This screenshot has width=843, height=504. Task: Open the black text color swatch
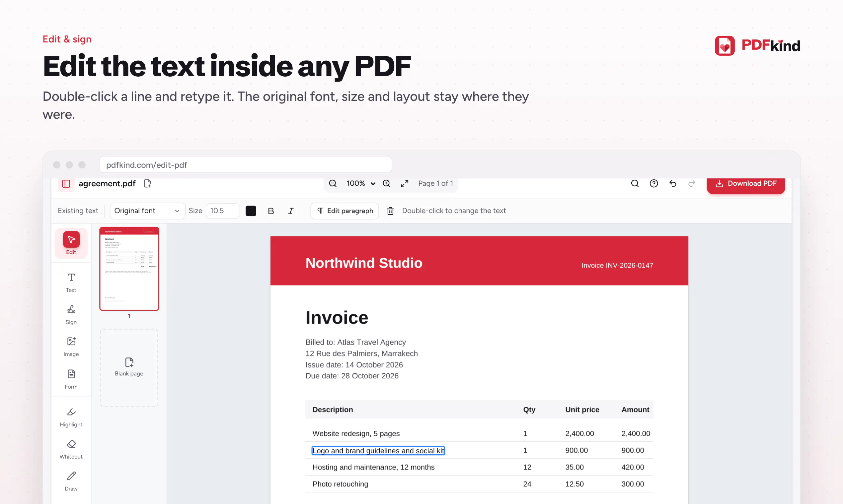[x=251, y=211]
